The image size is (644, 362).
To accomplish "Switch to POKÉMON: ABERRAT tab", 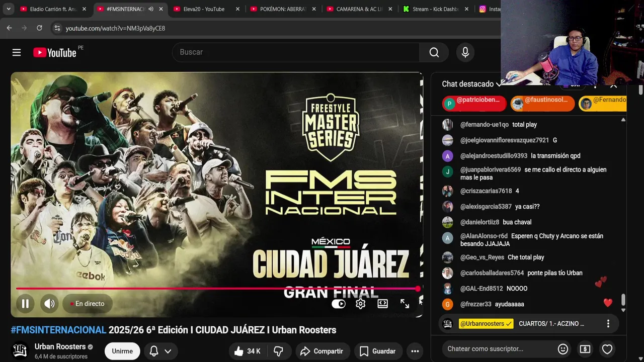I will tap(283, 9).
